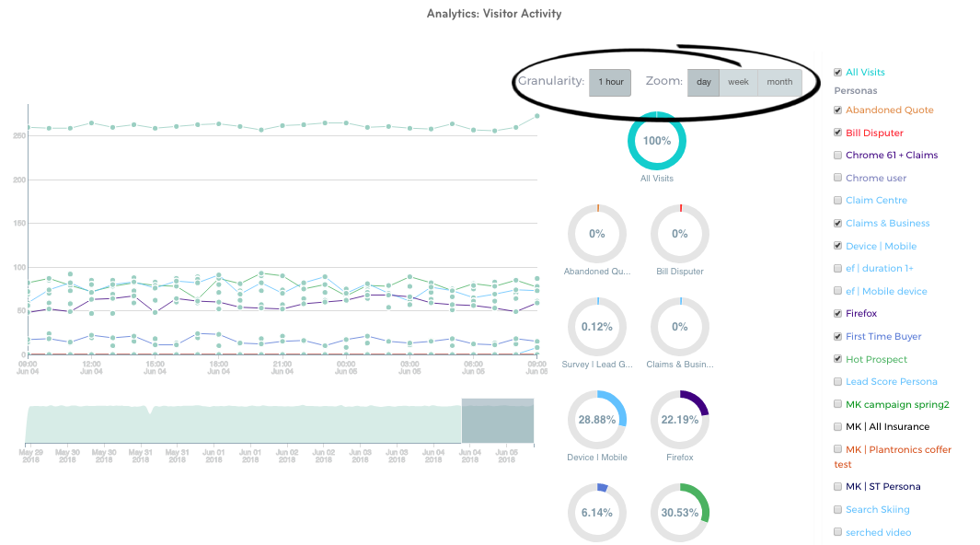980x545 pixels.
Task: Click the 6.14% blue donut chart
Action: point(597,512)
